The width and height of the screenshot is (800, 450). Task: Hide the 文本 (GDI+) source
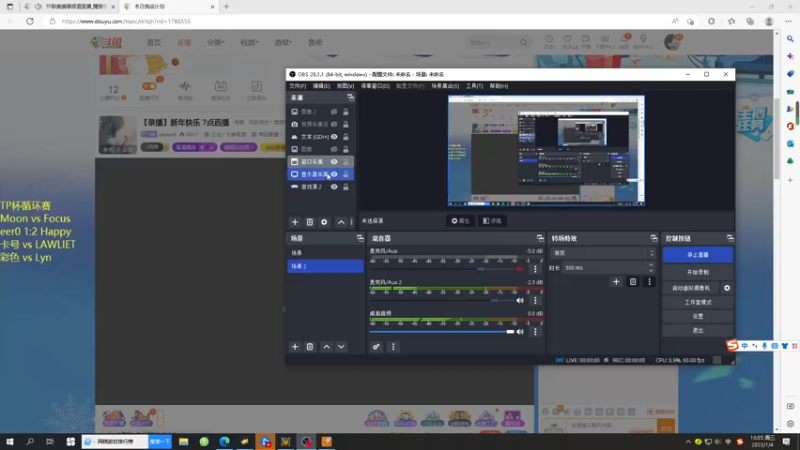[x=334, y=137]
